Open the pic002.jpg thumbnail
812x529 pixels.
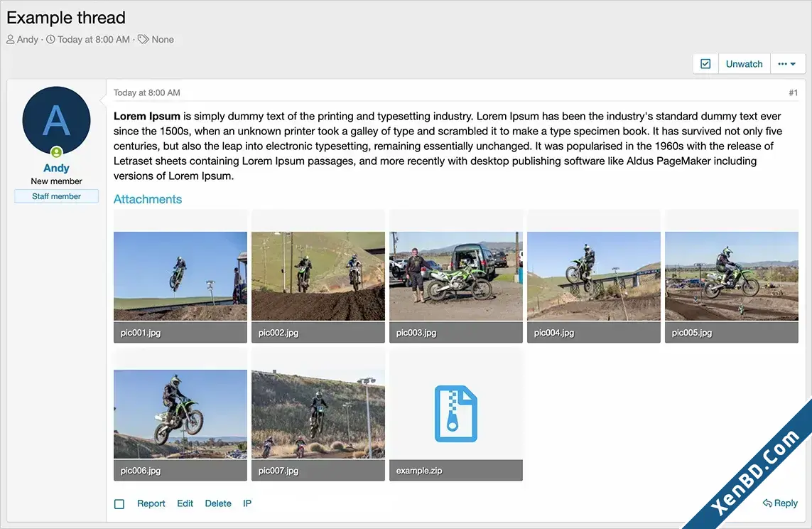click(318, 276)
